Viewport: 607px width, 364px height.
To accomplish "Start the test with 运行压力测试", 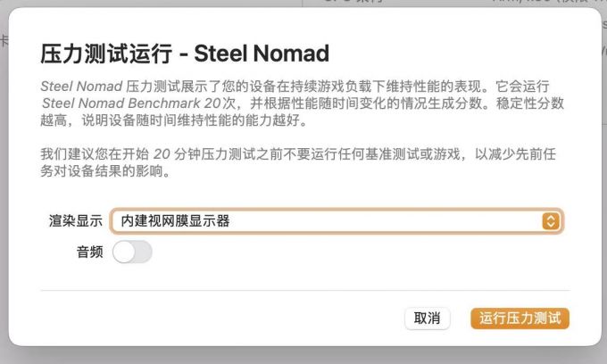I will pos(520,318).
